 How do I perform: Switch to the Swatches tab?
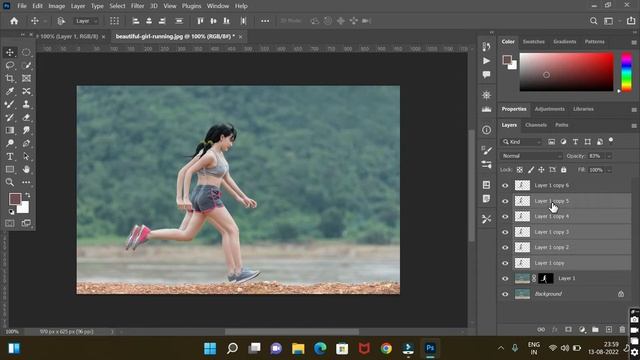pyautogui.click(x=533, y=42)
